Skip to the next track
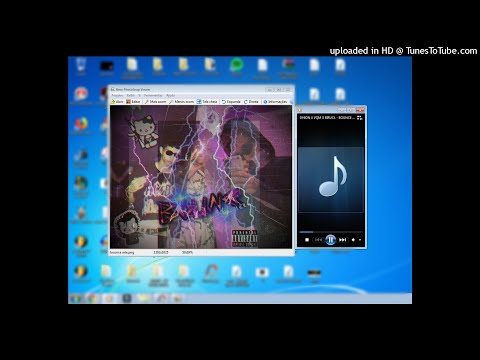 [x=342, y=240]
